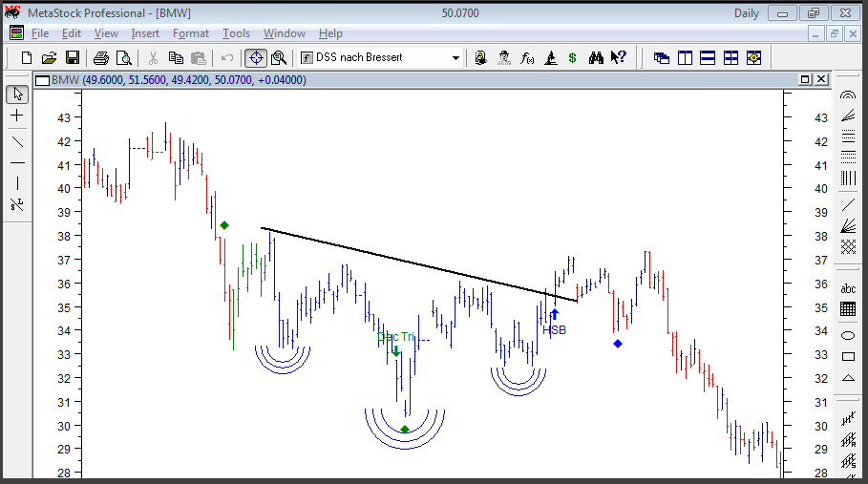The image size is (868, 484).
Task: Select the plus crosshair drawing tool
Action: pos(17,116)
